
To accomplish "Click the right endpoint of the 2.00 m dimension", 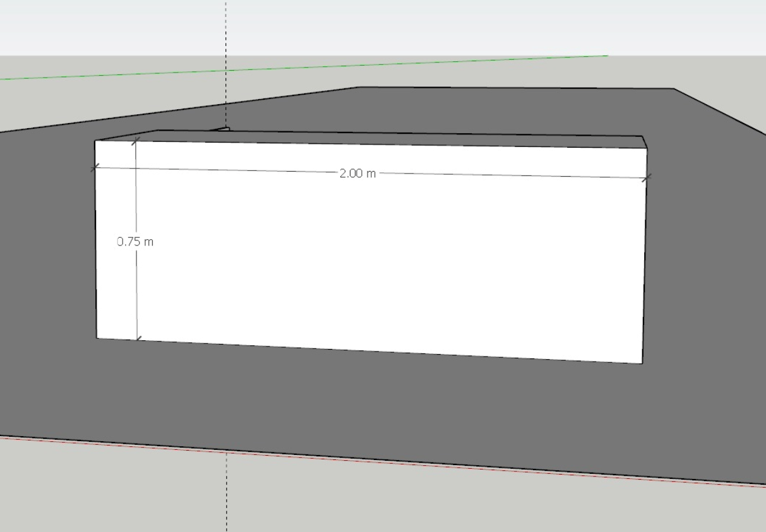I will [646, 179].
